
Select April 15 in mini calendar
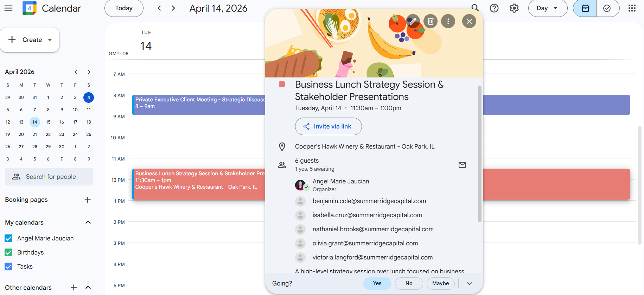point(48,122)
